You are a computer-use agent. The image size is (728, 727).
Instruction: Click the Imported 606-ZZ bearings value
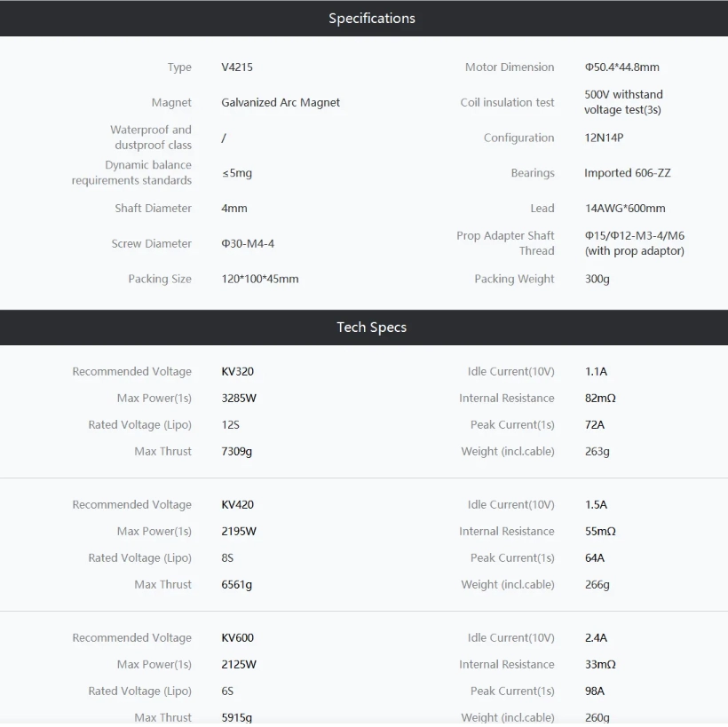pyautogui.click(x=627, y=173)
